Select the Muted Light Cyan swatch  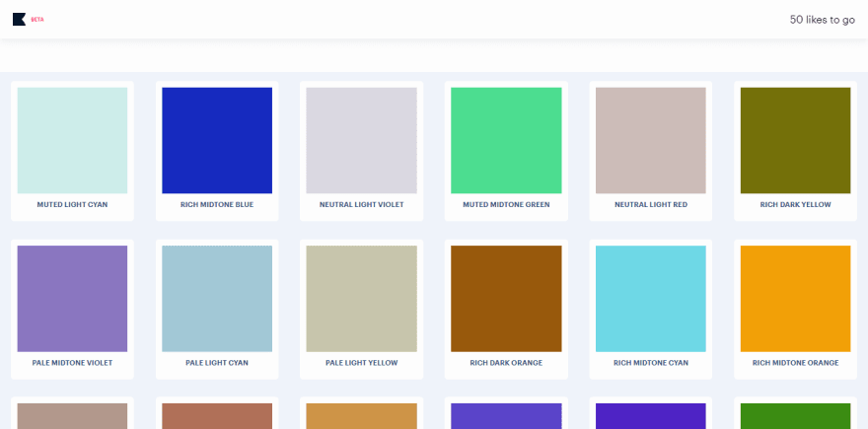tap(73, 141)
